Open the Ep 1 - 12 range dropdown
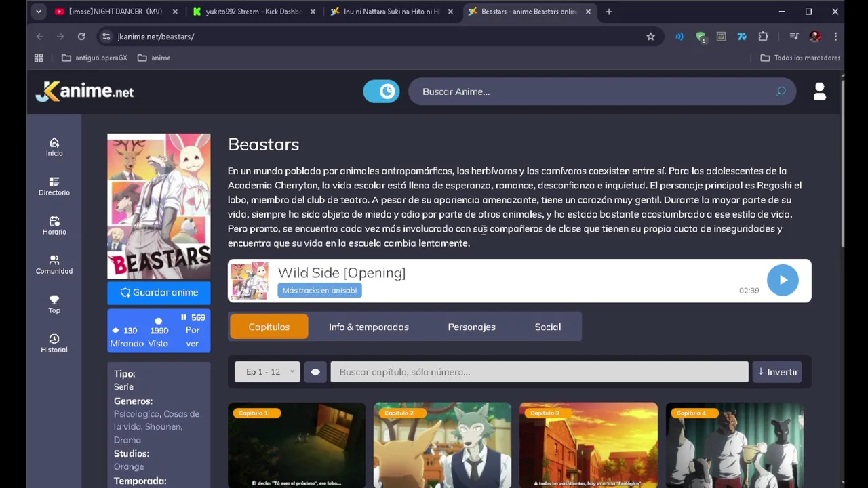The image size is (868, 488). coord(267,372)
